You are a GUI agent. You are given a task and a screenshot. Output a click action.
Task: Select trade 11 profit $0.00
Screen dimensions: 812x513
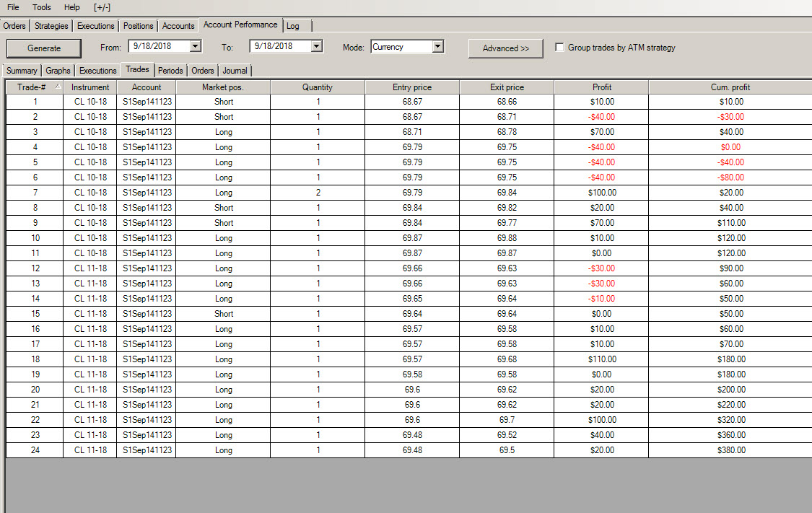click(x=602, y=253)
